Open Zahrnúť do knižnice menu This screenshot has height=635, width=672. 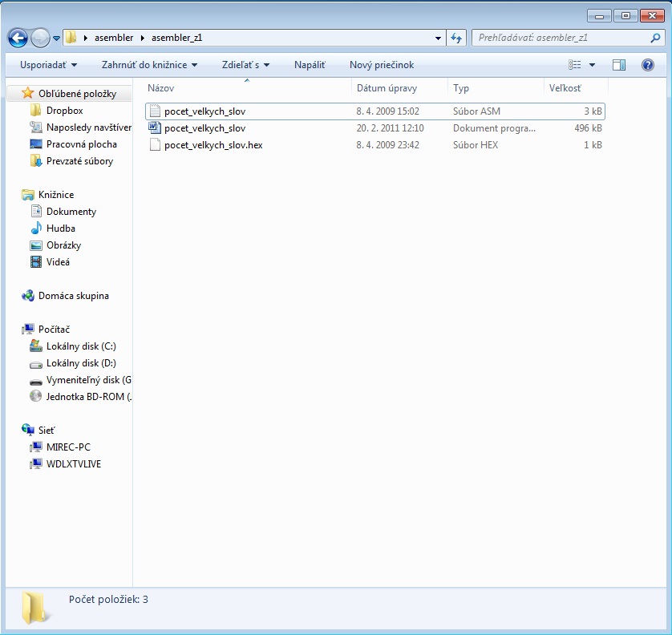(x=149, y=65)
